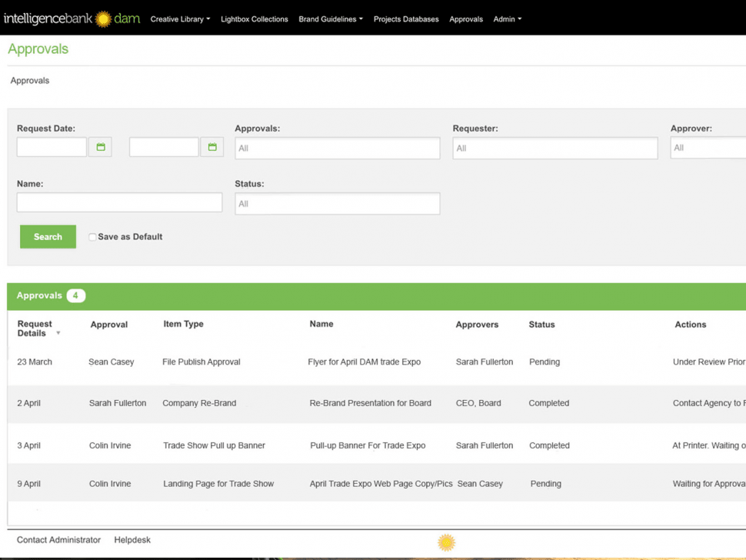This screenshot has width=746, height=560.
Task: Open the calendar picker for the start request date
Action: 100,146
